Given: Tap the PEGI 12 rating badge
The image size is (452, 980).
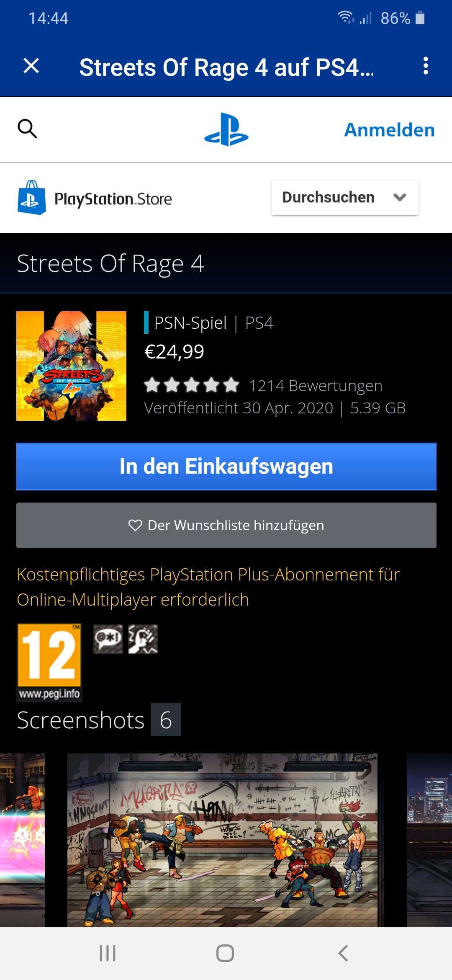Looking at the screenshot, I should coord(49,663).
